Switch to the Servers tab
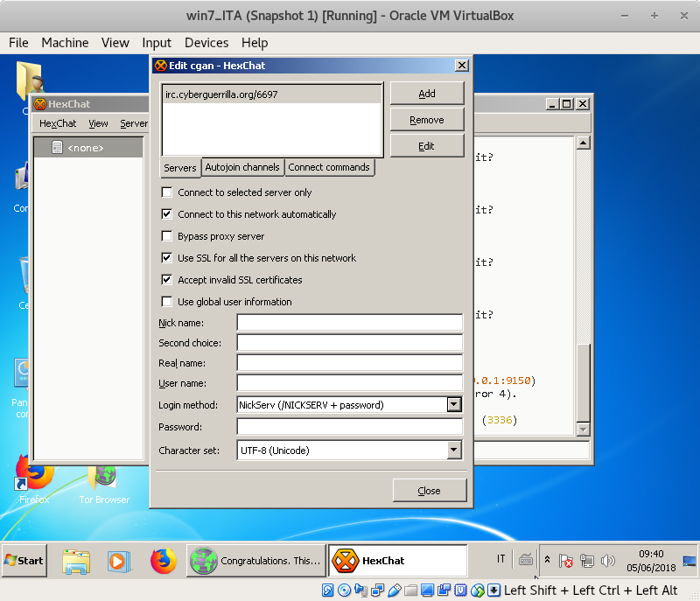Screen dimensions: 700x601 coord(180,168)
